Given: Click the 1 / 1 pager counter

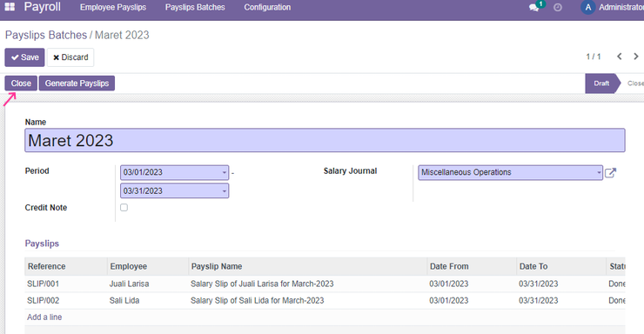Looking at the screenshot, I should 593,57.
